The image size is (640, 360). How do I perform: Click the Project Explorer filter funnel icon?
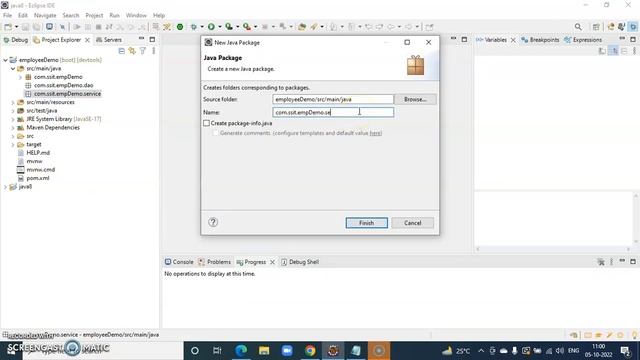tap(142, 51)
